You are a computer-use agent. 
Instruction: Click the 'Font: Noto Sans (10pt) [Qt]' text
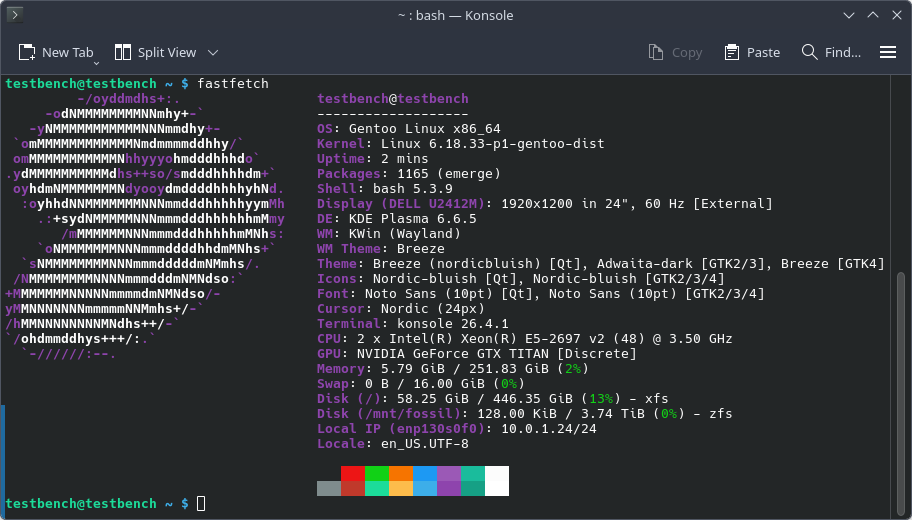point(425,294)
